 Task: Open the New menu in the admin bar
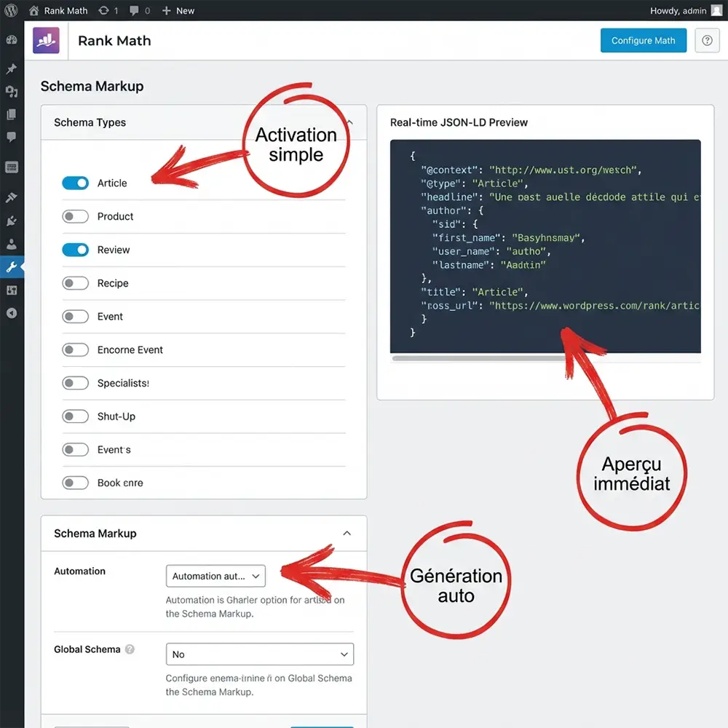coord(178,10)
